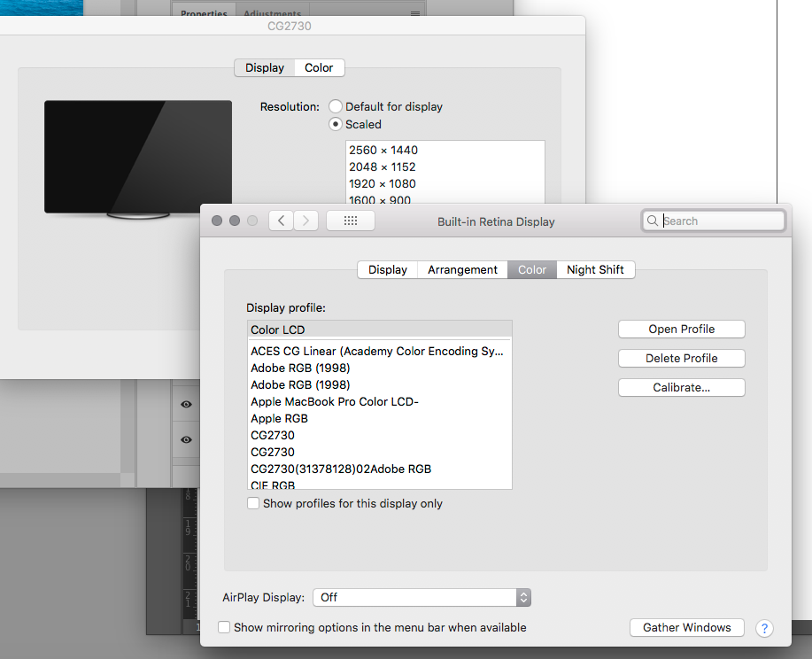Focus the Search input field
This screenshot has width=812, height=659.
coord(714,221)
